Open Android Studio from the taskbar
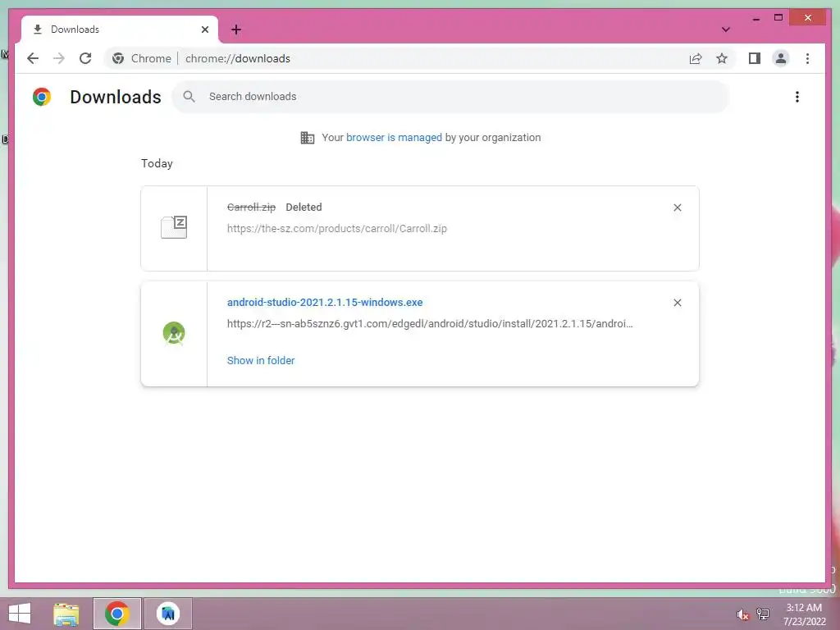This screenshot has width=840, height=630. pyautogui.click(x=168, y=614)
